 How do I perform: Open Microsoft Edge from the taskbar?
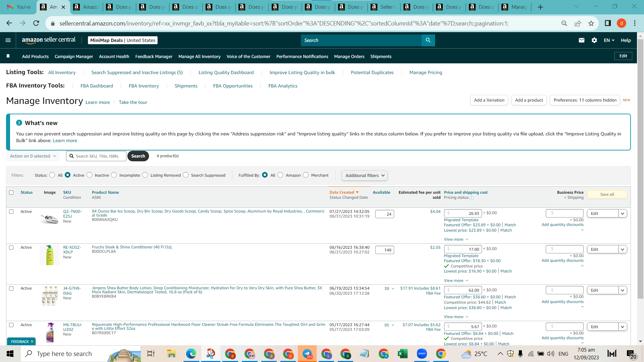pos(191,354)
